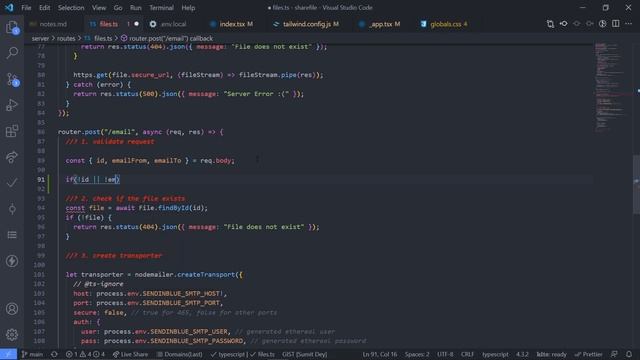Viewport: 640px width, 360px height.
Task: Change line endings via CRLF status item
Action: (467, 354)
